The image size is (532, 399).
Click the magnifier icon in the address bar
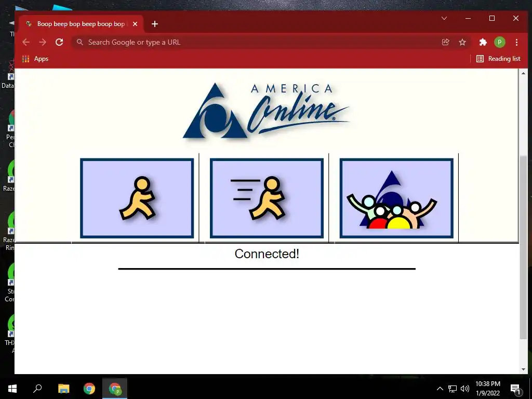tap(79, 42)
